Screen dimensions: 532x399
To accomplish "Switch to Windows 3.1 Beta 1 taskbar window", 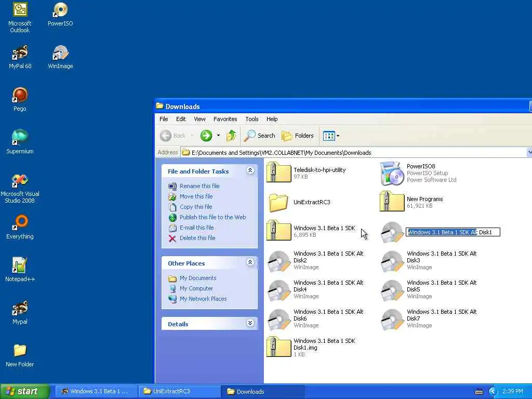I will (x=96, y=391).
